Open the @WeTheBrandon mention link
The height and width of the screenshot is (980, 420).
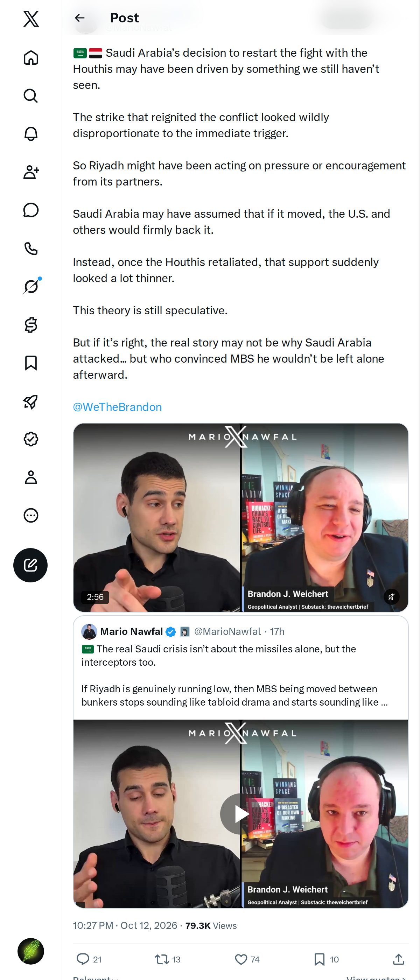[x=117, y=407]
